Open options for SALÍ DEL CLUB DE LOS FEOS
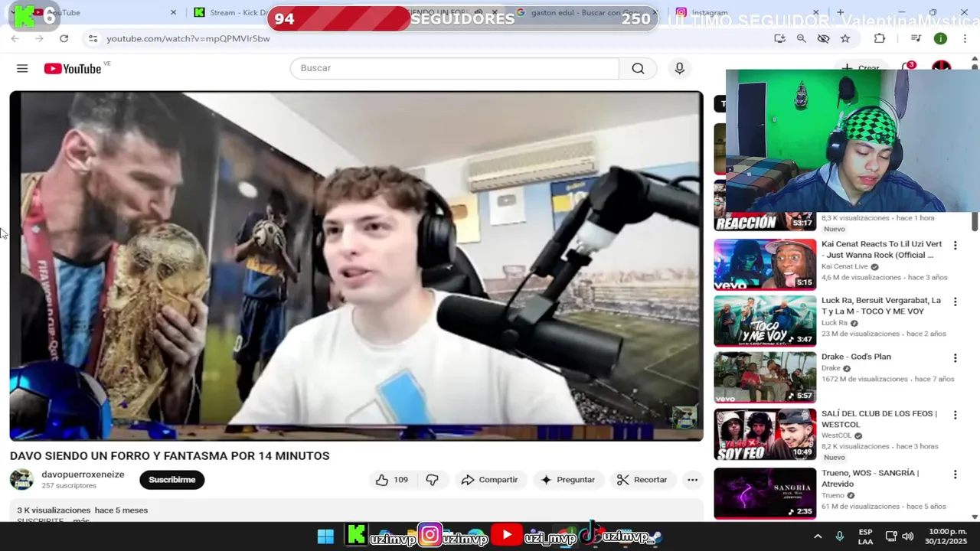 [x=955, y=415]
